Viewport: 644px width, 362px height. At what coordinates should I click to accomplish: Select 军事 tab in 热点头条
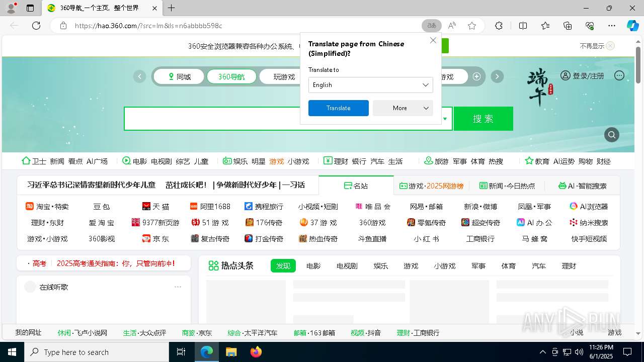[478, 266]
